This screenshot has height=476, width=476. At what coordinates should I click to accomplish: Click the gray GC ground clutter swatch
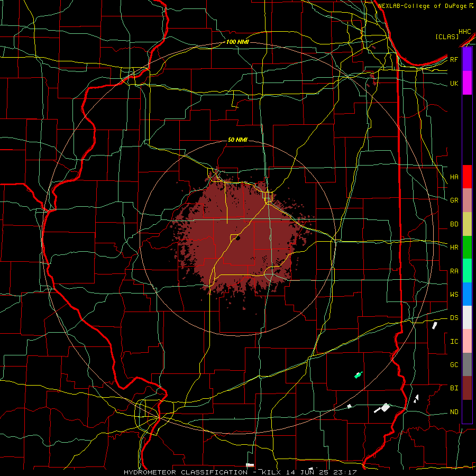(467, 364)
